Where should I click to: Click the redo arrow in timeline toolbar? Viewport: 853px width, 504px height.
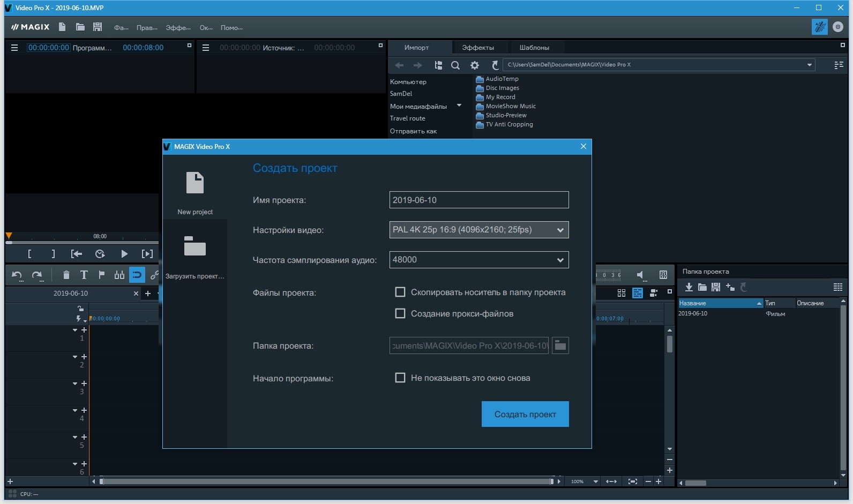point(37,275)
